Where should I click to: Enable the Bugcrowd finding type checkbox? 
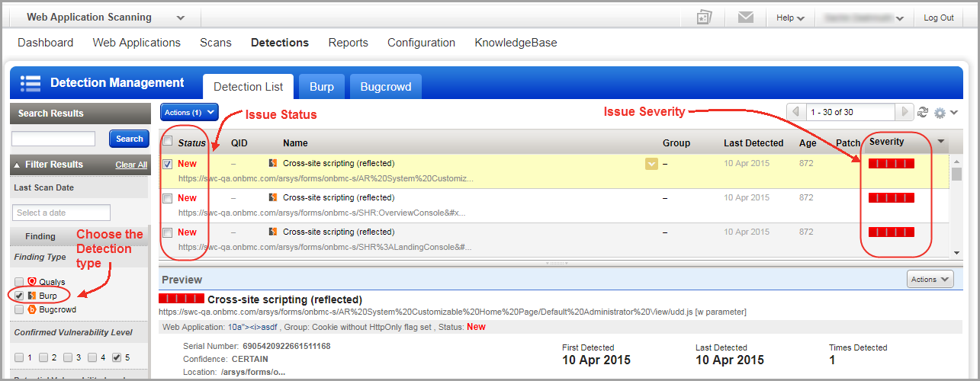(x=19, y=309)
